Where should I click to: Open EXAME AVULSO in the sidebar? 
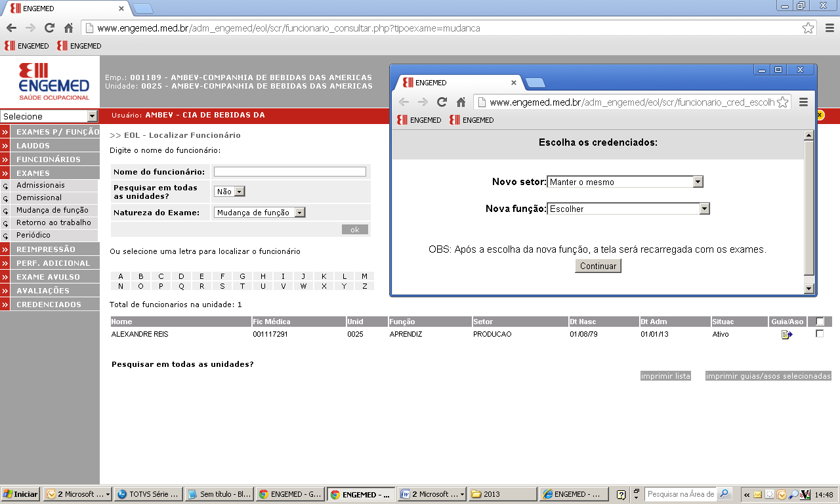tap(50, 277)
